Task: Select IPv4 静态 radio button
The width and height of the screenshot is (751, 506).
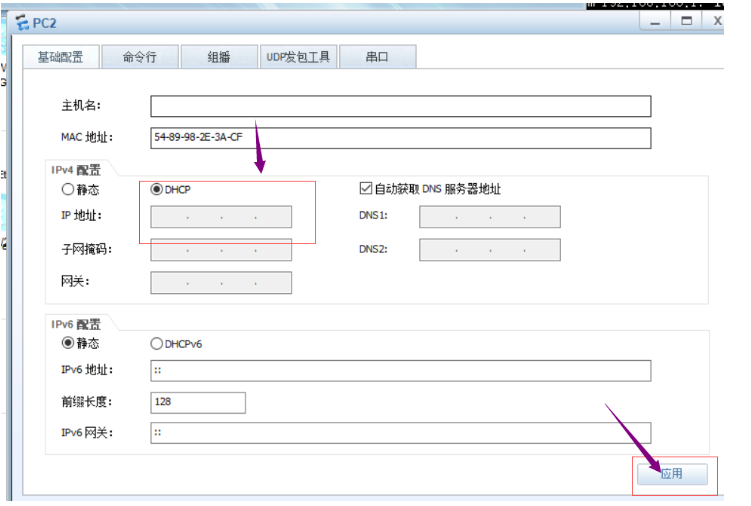Action: [68, 189]
